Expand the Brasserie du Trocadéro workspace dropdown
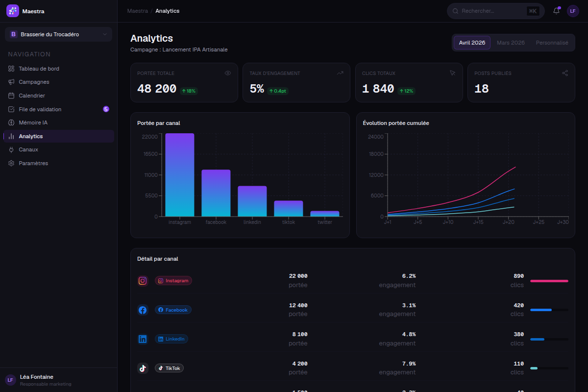Screen dimensions: 588x392 58,34
